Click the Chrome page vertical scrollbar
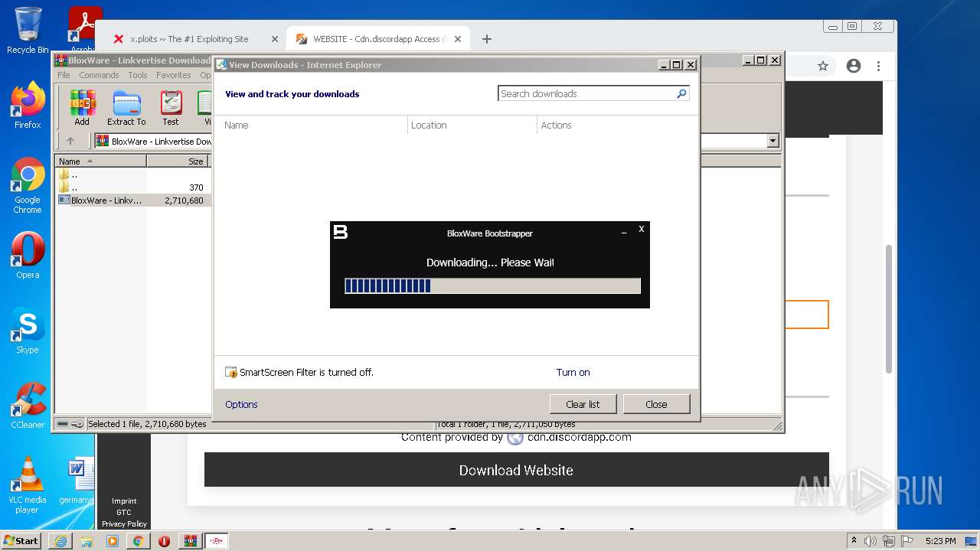This screenshot has height=551, width=980. click(889, 308)
